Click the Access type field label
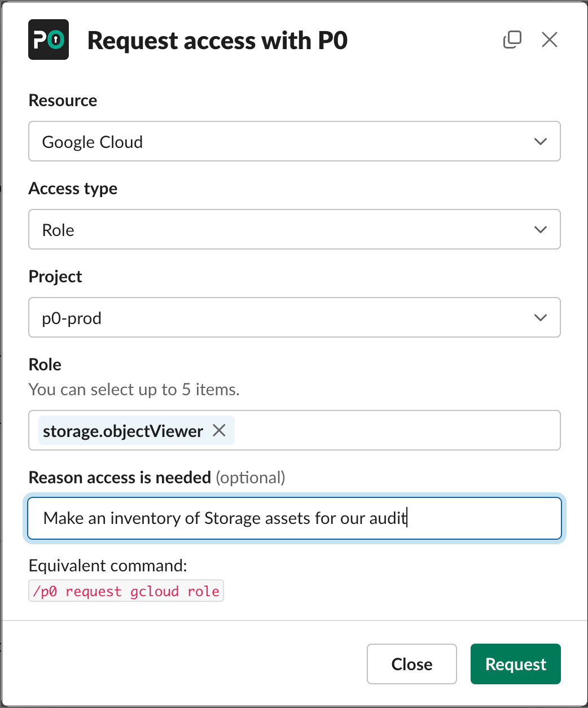This screenshot has width=588, height=708. click(x=73, y=189)
